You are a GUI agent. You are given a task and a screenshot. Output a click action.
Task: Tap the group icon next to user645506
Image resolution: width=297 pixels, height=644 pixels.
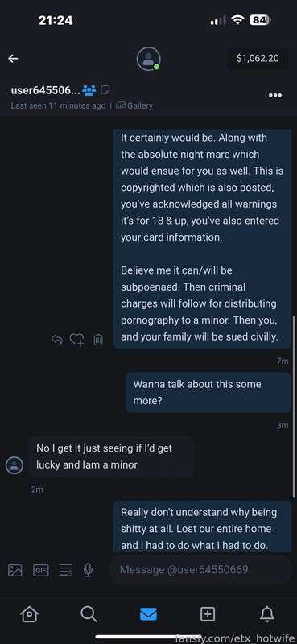89,89
